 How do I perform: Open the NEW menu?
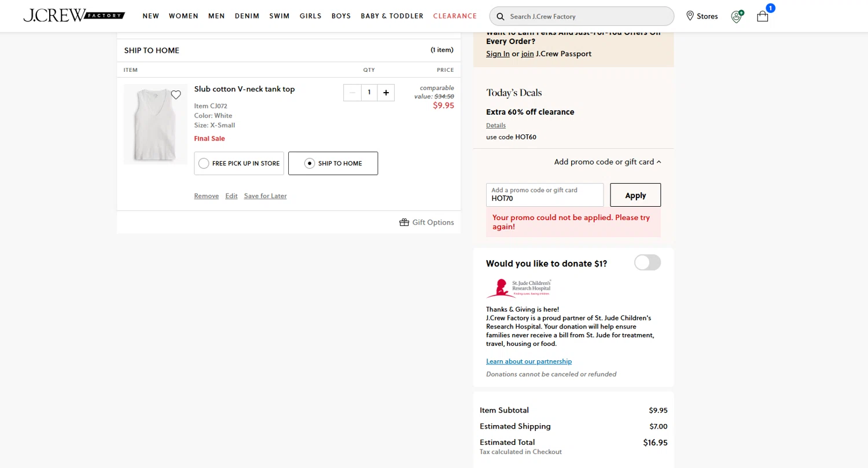tap(151, 16)
